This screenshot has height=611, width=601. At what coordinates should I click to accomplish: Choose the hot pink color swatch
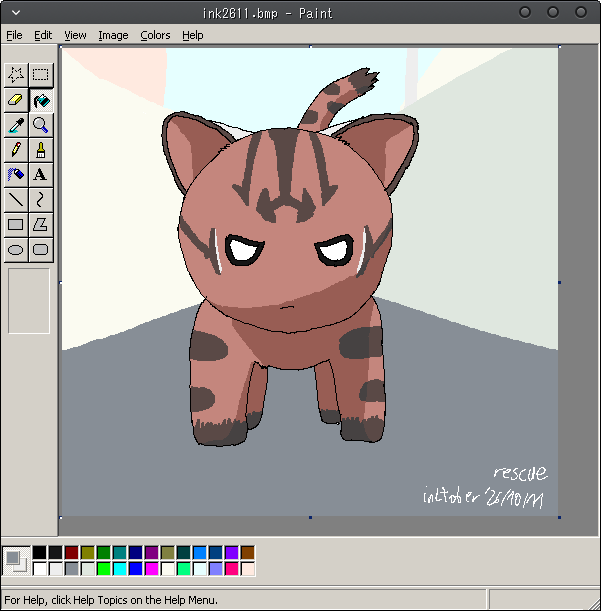point(232,569)
